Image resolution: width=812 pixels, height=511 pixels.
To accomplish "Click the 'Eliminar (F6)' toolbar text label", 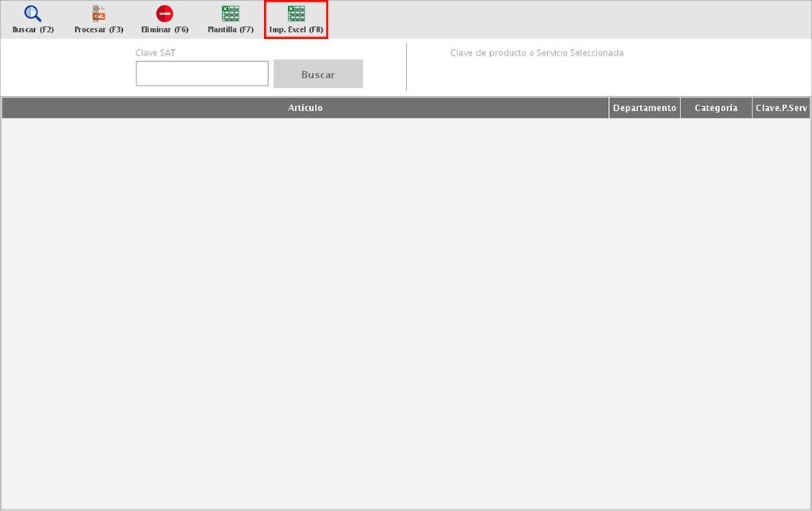I will 165,30.
